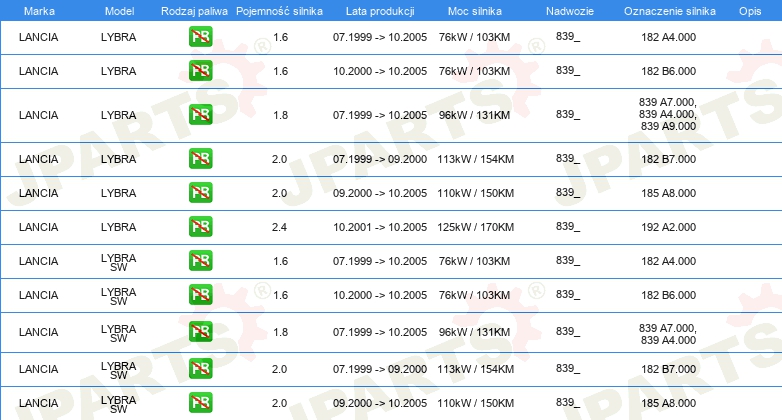
Task: Select power value 125kW / 170KM
Action: coord(475,227)
